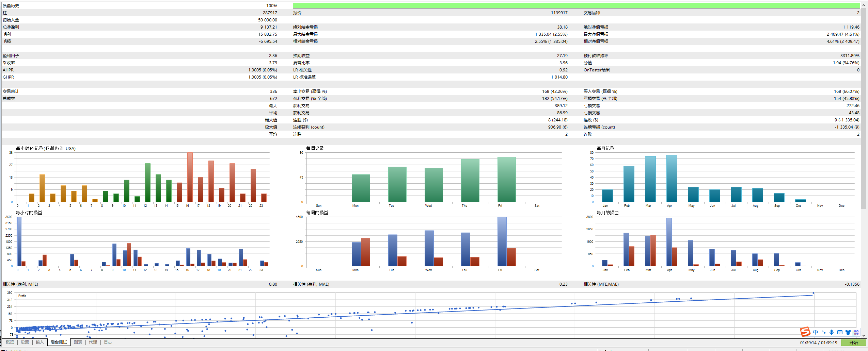Click largest loss trade value -272.46
Viewport: 868px width, 351px height.
852,105
